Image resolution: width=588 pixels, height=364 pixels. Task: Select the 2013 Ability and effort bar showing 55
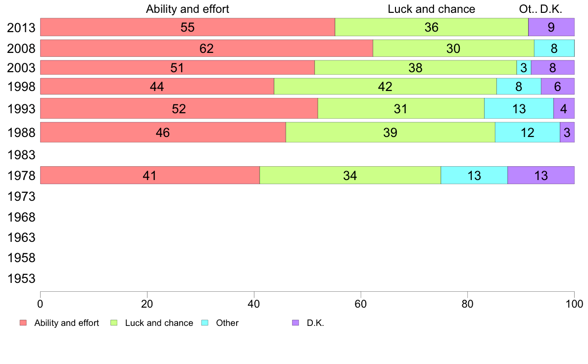[x=188, y=27]
